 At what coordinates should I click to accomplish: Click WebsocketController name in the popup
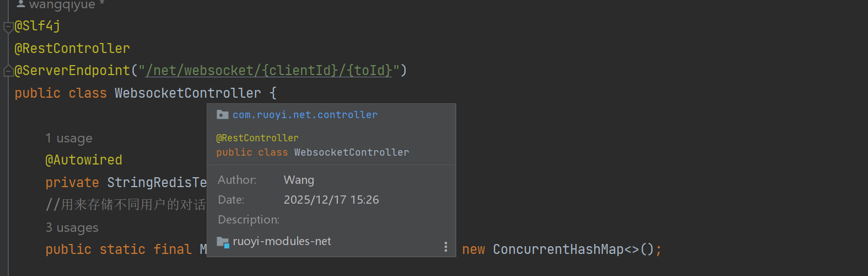352,152
